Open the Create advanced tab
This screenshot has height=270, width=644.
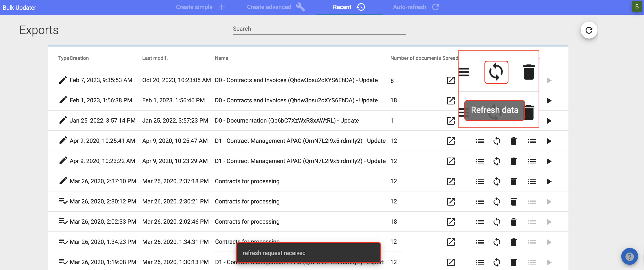click(x=276, y=7)
